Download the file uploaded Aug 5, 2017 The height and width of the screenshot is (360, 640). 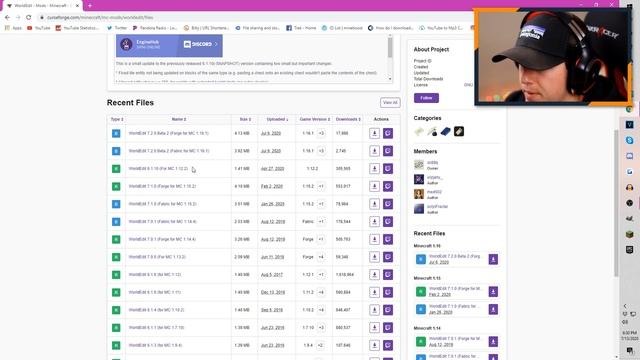coord(374,275)
